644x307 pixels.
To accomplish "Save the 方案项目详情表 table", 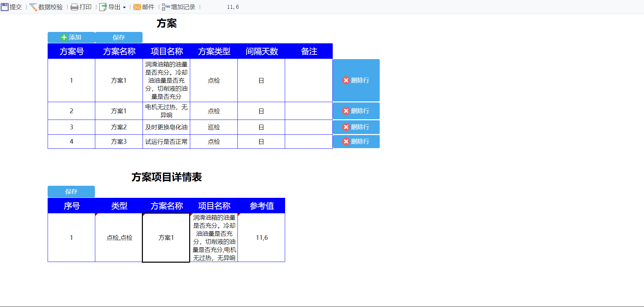I will (71, 191).
